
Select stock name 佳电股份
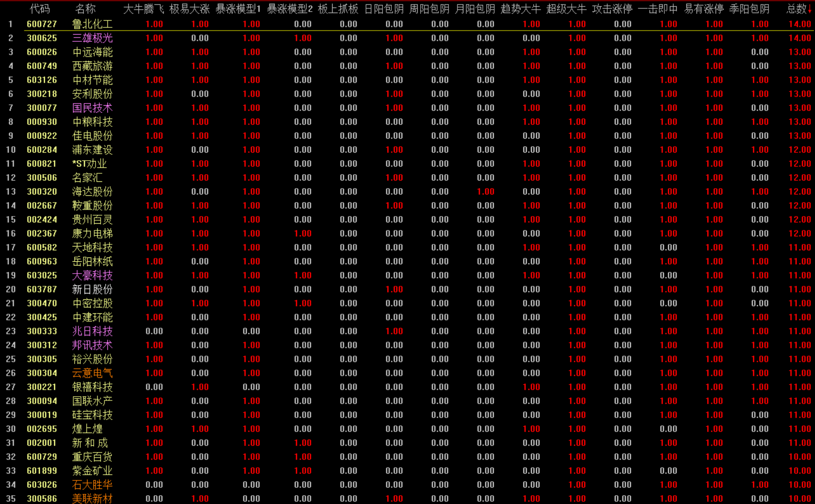pyautogui.click(x=92, y=136)
